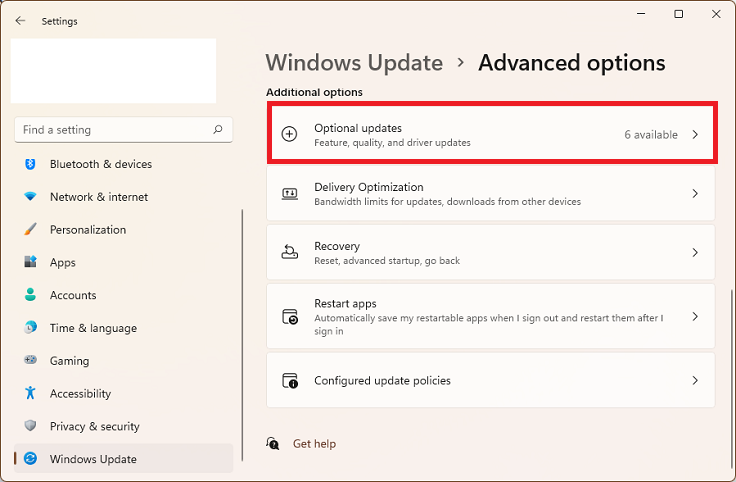
Task: Click the Settings window title
Action: tap(59, 21)
